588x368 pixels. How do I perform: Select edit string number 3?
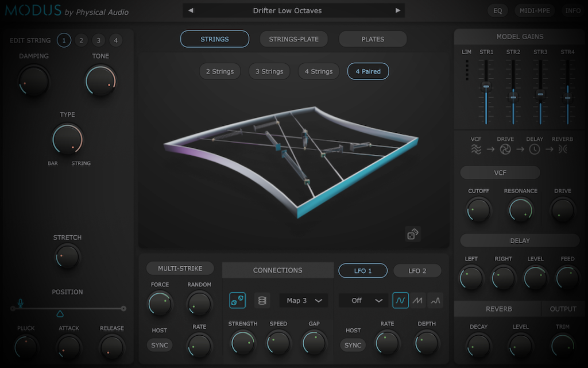(x=98, y=40)
